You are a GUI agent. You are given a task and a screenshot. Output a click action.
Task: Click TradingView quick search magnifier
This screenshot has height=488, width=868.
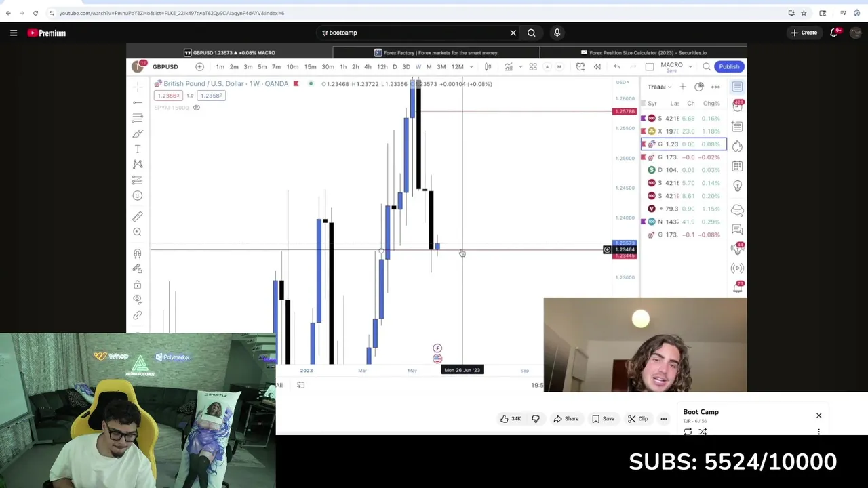click(707, 66)
